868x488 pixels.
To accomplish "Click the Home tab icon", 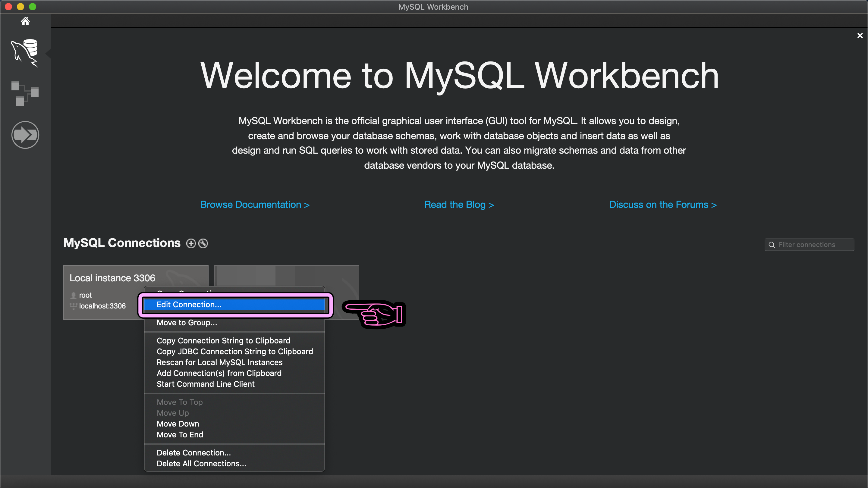I will 25,21.
